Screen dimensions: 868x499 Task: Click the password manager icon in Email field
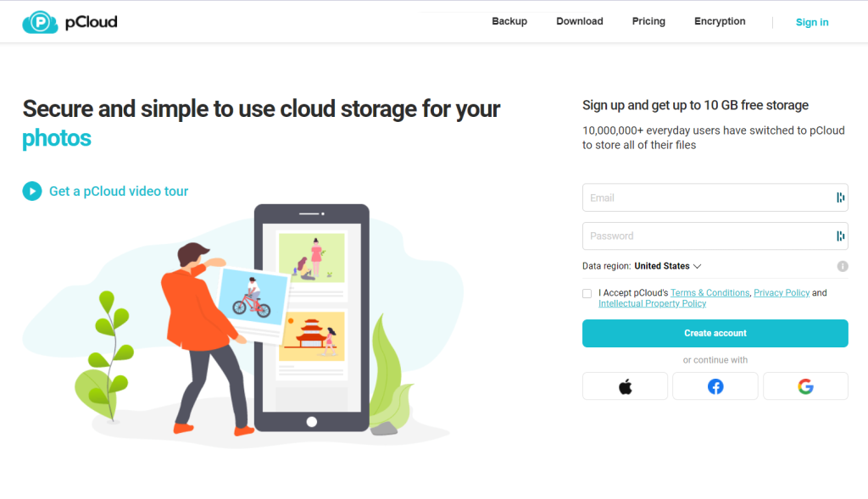tap(840, 197)
